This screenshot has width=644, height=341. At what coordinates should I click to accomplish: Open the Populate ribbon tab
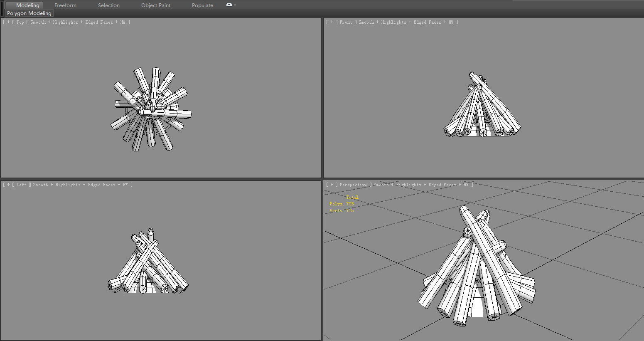click(x=202, y=5)
